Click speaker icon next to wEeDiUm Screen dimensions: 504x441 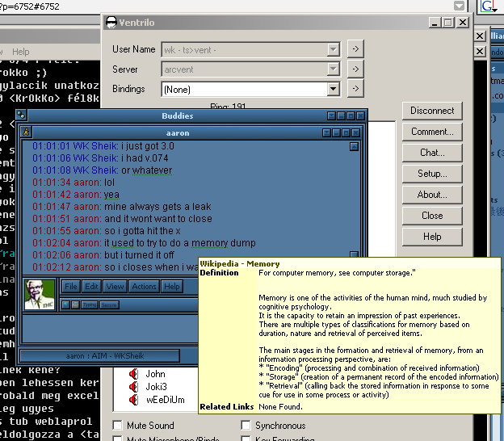point(133,400)
